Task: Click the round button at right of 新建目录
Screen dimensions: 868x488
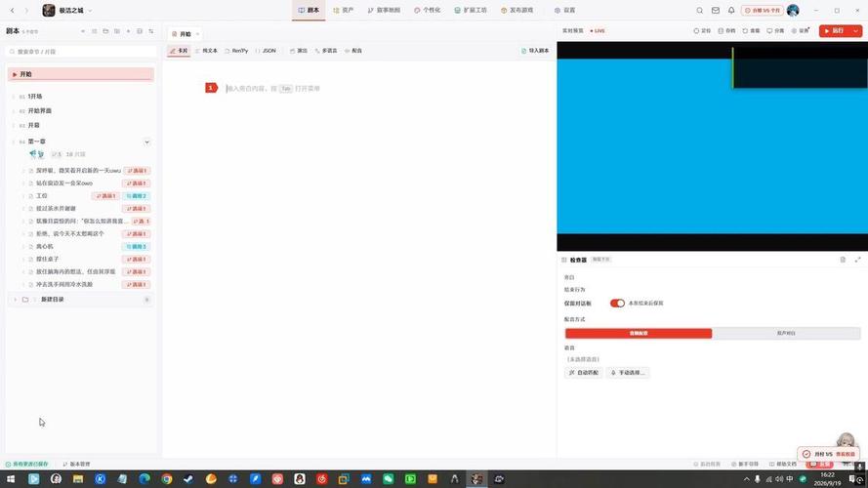Action: 146,300
